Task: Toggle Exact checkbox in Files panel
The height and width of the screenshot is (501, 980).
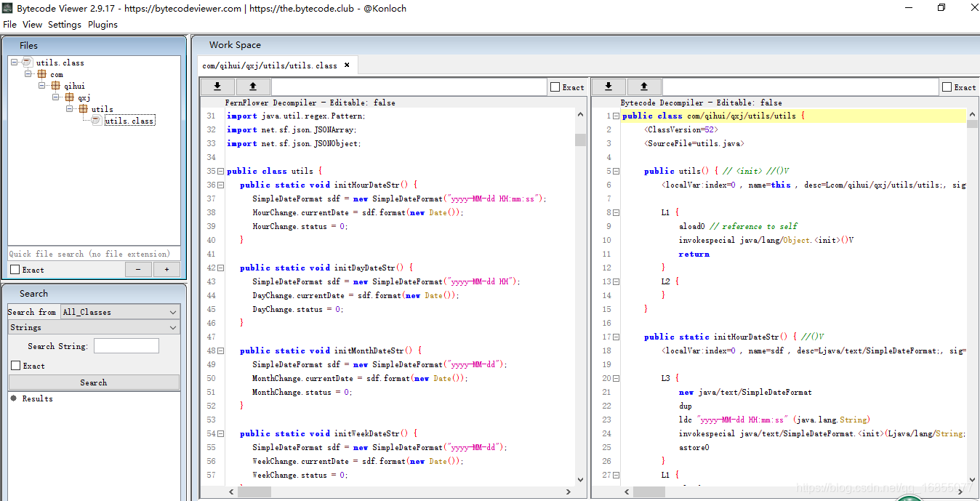Action: coord(15,270)
